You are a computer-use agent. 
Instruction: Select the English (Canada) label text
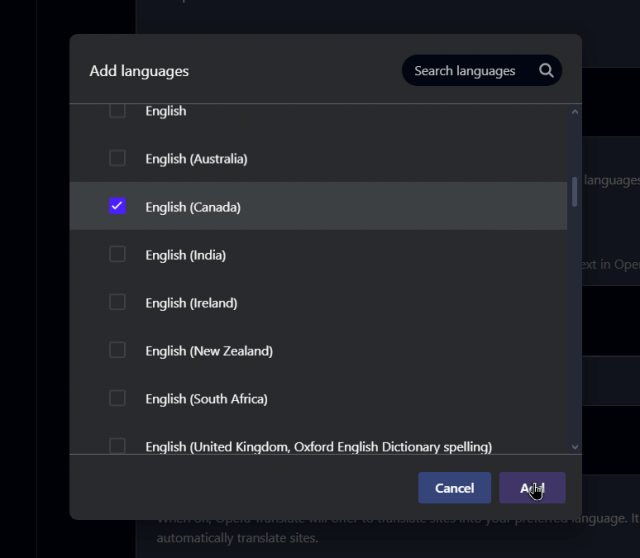coord(193,207)
